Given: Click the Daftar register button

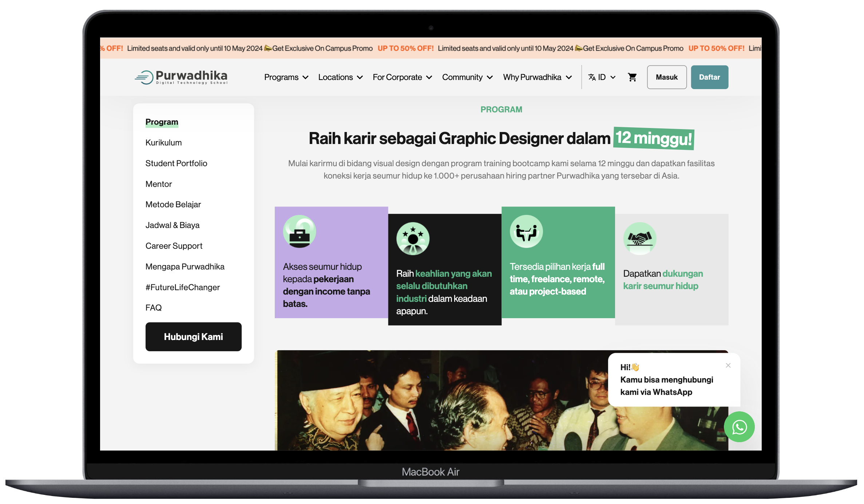Looking at the screenshot, I should pos(709,77).
